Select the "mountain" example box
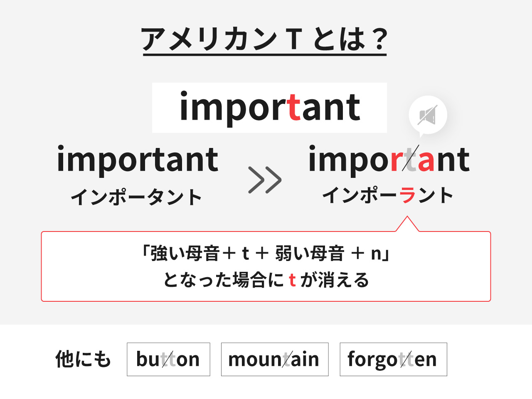The image size is (532, 399). (x=275, y=360)
